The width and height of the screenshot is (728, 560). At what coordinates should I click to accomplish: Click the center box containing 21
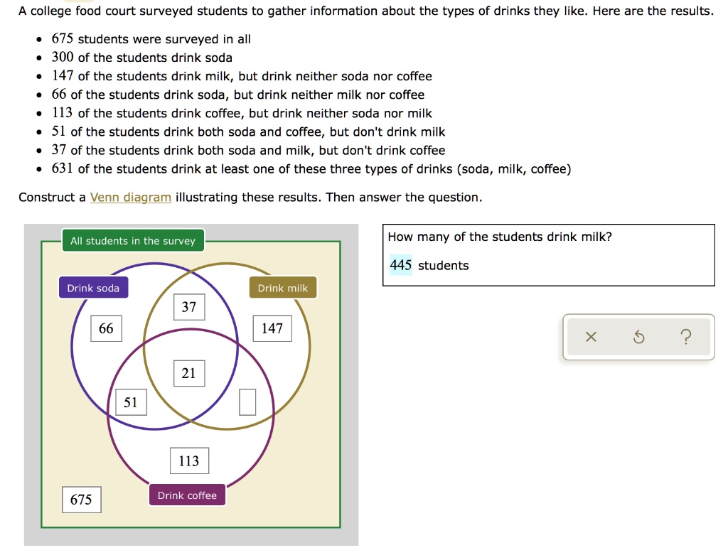tap(188, 372)
